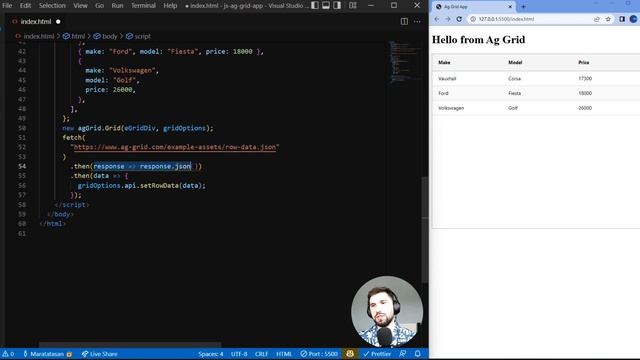Click the editor horizontal scrollbar
640x360 pixels.
point(130,345)
